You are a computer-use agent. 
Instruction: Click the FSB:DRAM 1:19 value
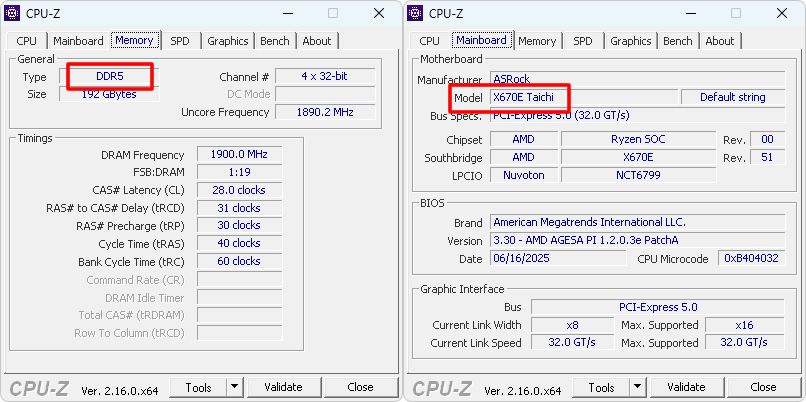tap(239, 172)
